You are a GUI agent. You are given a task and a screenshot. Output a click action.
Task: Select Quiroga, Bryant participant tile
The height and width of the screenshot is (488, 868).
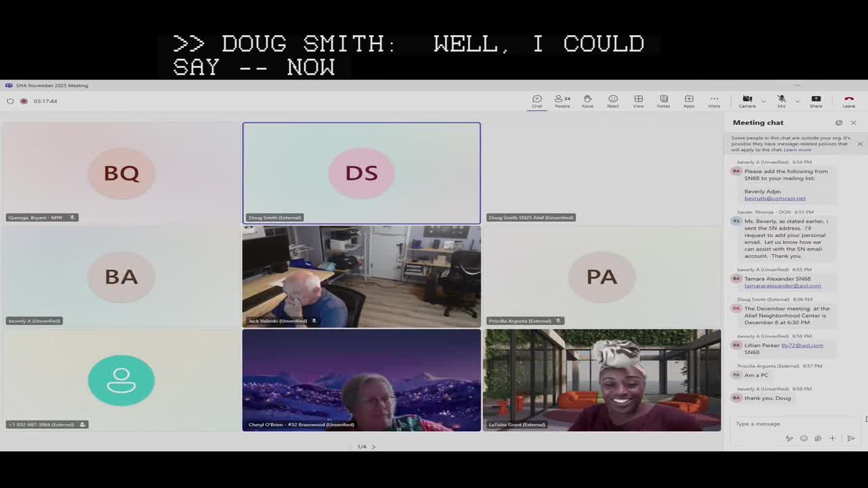pos(121,173)
